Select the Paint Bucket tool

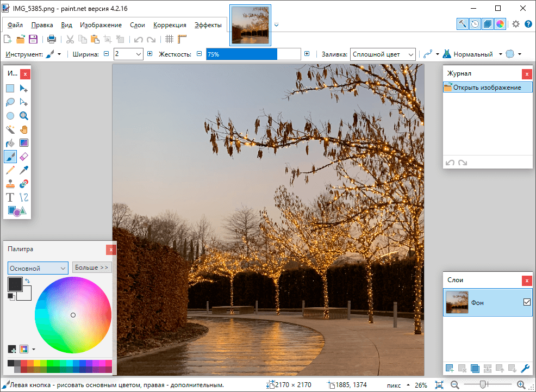pyautogui.click(x=10, y=143)
